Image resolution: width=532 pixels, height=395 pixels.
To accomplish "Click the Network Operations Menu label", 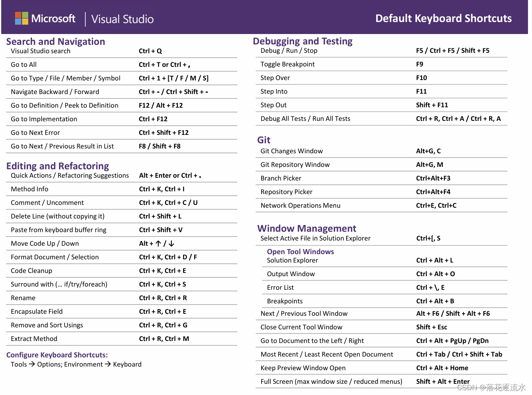I will [300, 206].
